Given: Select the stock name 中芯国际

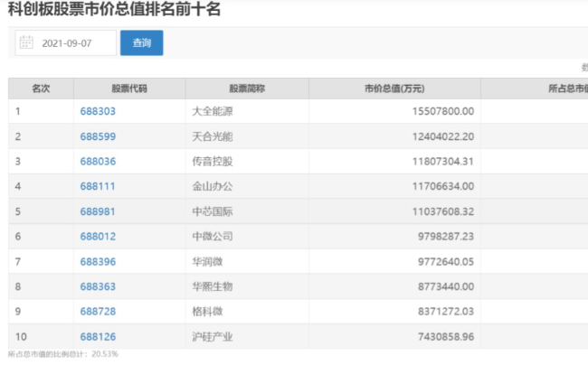Looking at the screenshot, I should (213, 211).
